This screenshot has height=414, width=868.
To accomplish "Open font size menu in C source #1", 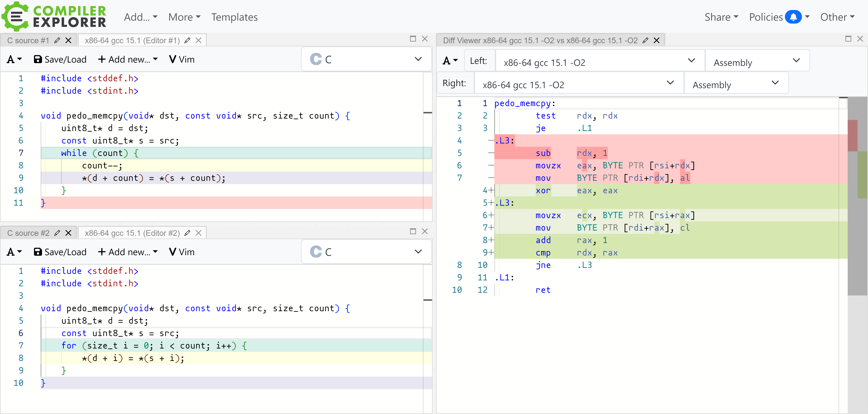I will [x=14, y=60].
